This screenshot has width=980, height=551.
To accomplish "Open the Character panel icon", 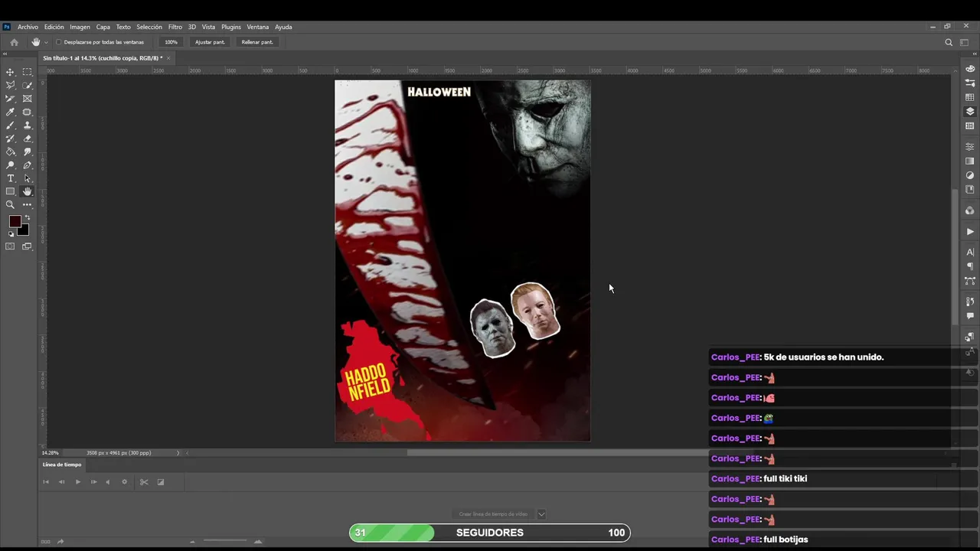I will click(970, 252).
